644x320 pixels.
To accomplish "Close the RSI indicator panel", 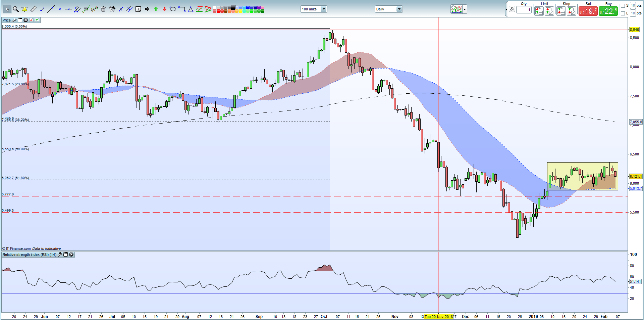I will click(71, 255).
